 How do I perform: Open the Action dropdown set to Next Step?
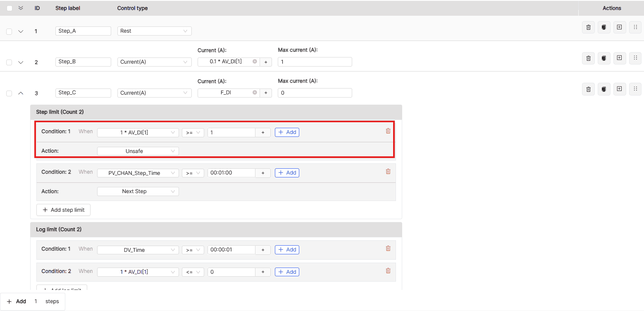(138, 191)
